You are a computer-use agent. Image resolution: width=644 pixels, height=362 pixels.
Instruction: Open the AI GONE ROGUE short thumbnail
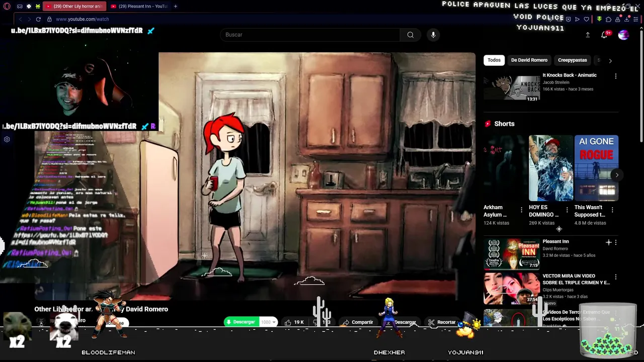(x=596, y=168)
